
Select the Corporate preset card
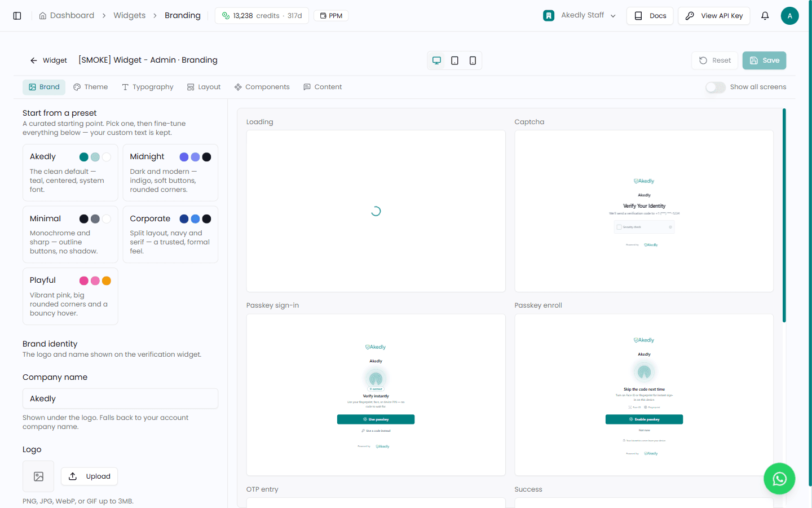(170, 234)
